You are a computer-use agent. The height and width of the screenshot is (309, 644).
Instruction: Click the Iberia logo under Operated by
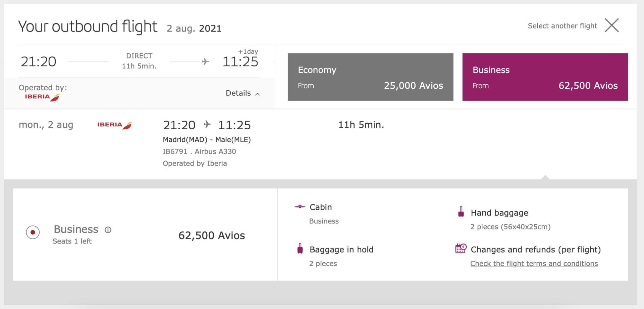click(42, 97)
